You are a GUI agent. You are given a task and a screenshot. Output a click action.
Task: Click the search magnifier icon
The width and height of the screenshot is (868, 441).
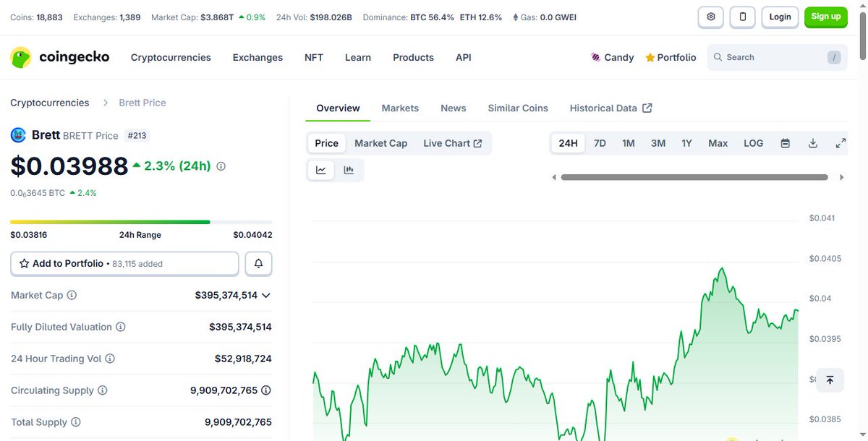tap(718, 57)
